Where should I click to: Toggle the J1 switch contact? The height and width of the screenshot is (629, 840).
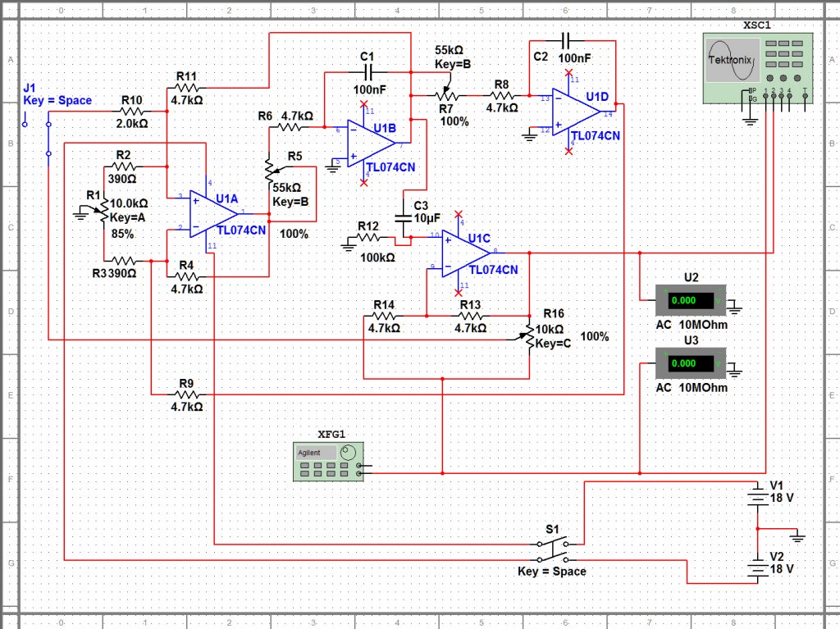pos(48,139)
